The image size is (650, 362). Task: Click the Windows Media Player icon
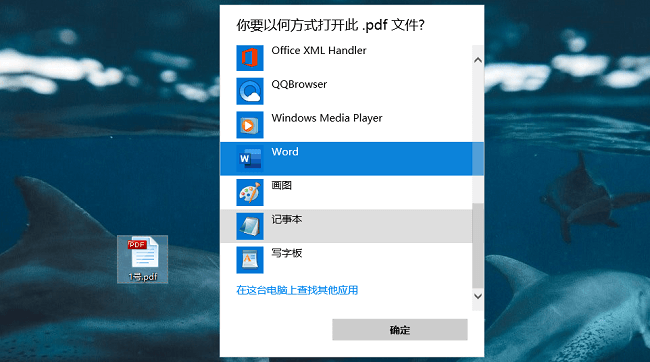pyautogui.click(x=250, y=125)
